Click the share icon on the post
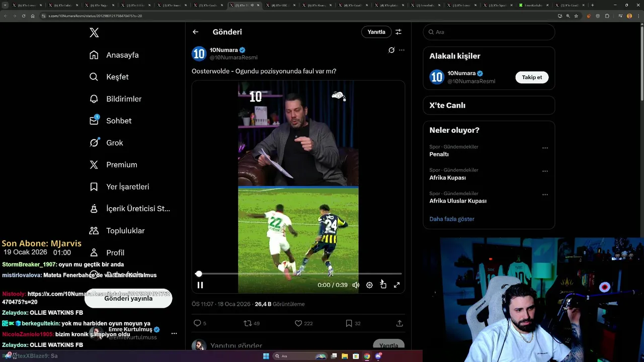The width and height of the screenshot is (644, 362). click(399, 323)
